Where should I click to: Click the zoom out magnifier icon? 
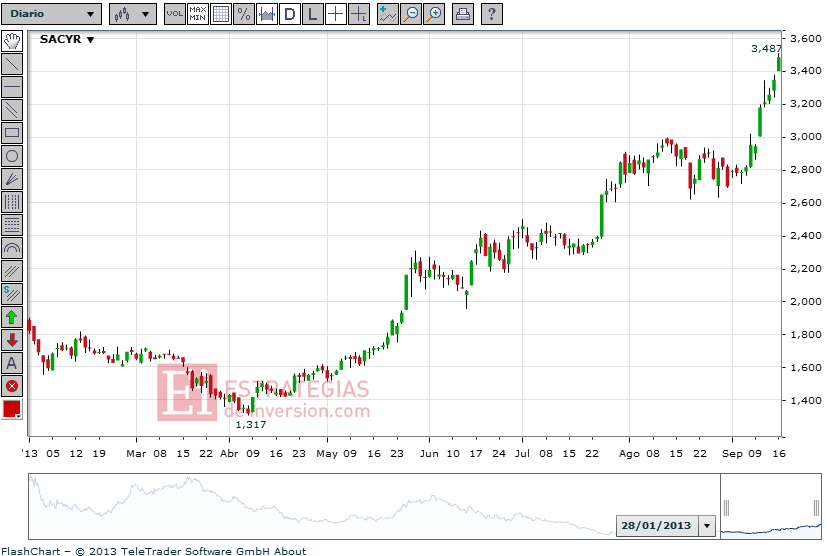coord(411,14)
